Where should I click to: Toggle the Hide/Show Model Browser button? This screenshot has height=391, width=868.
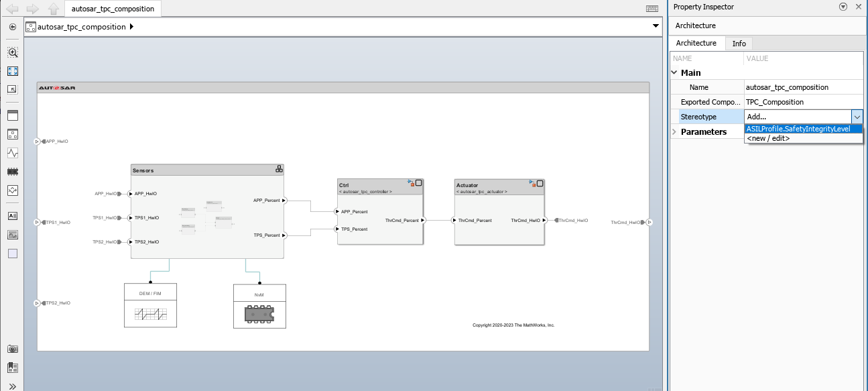(x=12, y=27)
